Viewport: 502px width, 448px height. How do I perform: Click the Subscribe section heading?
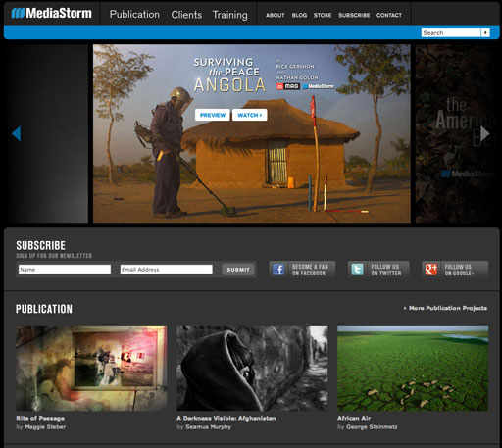pos(41,245)
